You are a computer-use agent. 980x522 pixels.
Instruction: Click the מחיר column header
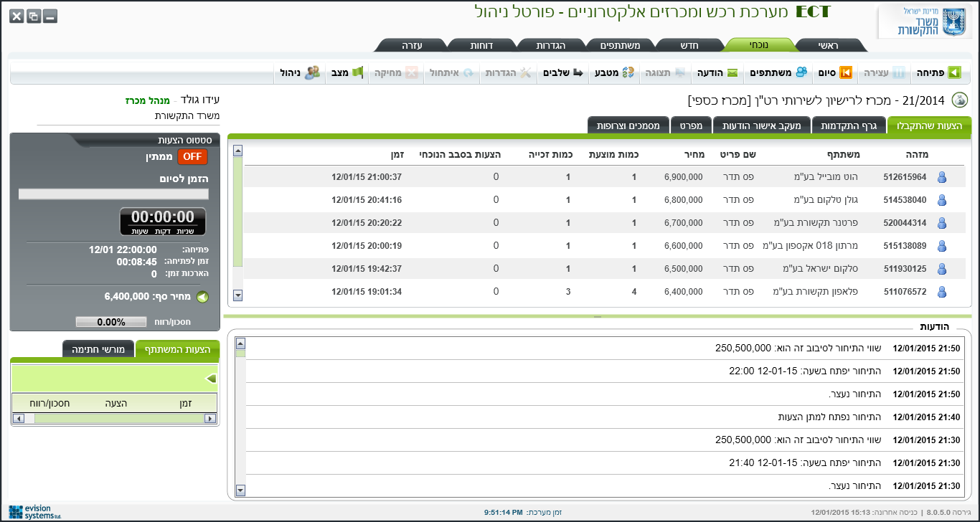694,154
